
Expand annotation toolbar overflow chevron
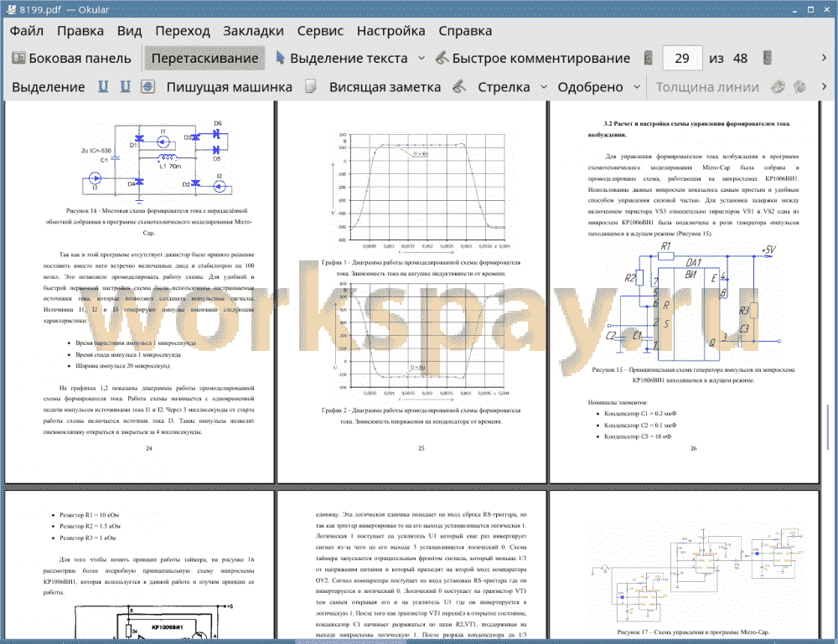tap(824, 86)
